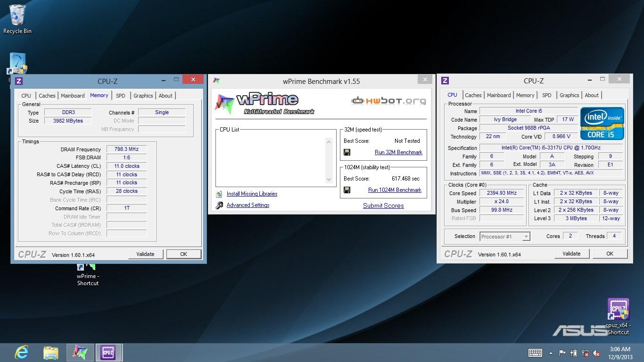This screenshot has height=362, width=644.
Task: Open the touch keyboard from the taskbar
Action: (x=535, y=353)
